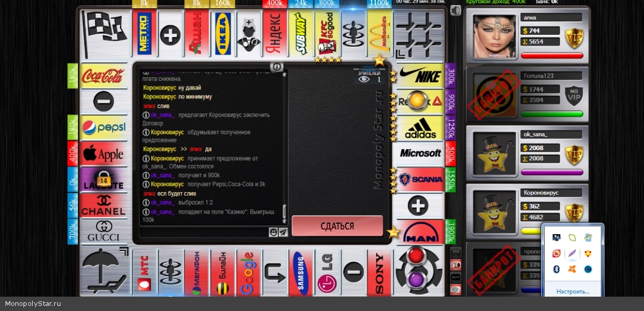Click arwa's cash value 744

click(535, 31)
